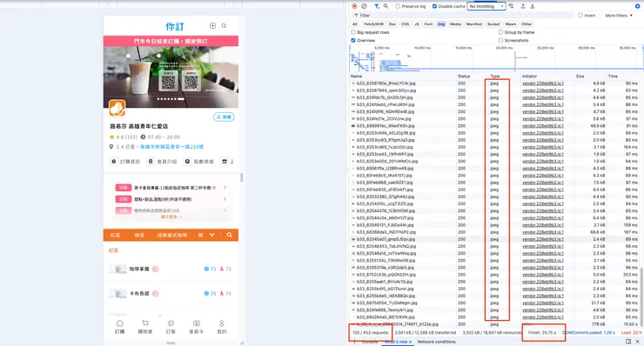Open the 購物車 cart tab
Image resolution: width=644 pixels, height=346 pixels.
coord(145,327)
